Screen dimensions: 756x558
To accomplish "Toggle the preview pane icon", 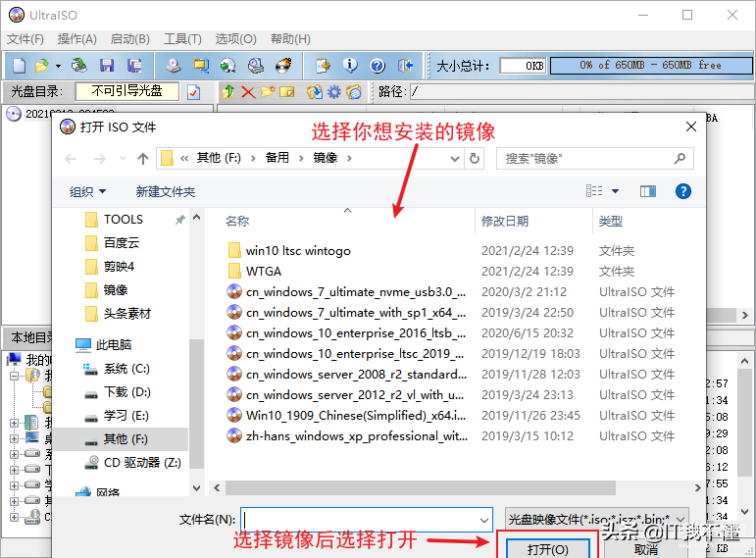I will [x=647, y=191].
